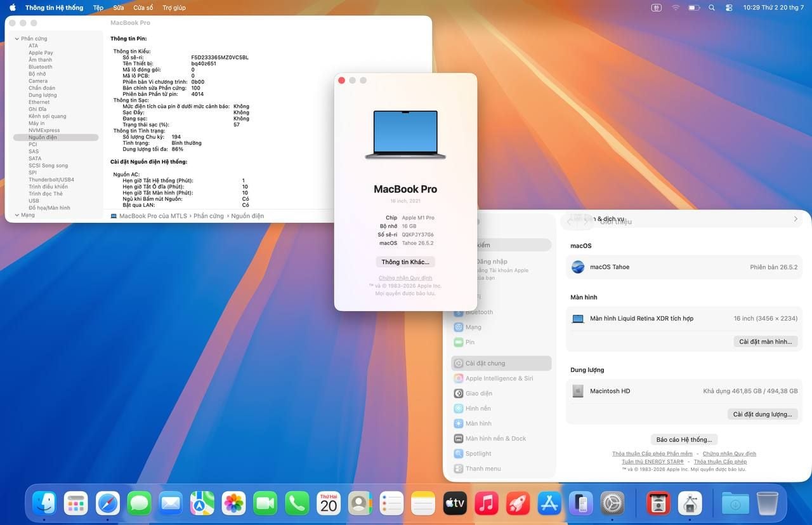Viewport: 812px width, 525px height.
Task: Click the MacBook Pro laptop image
Action: point(405,135)
